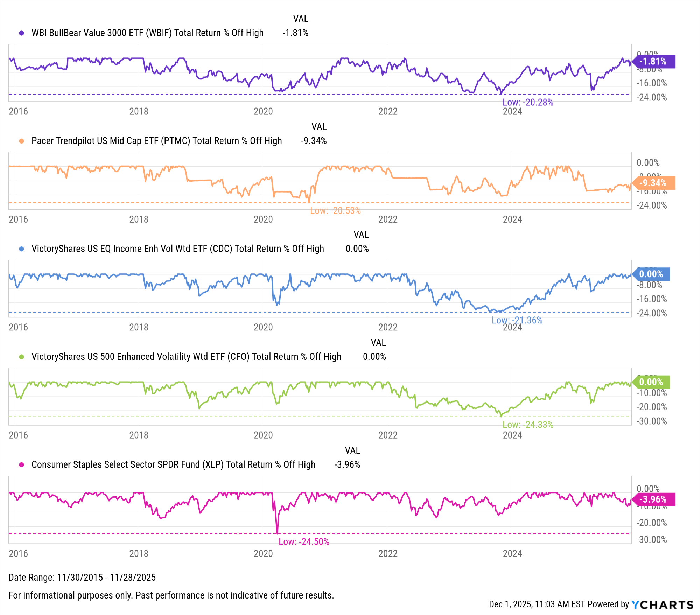The width and height of the screenshot is (700, 615).
Task: Click the orange PTMC legend dot
Action: point(22,141)
